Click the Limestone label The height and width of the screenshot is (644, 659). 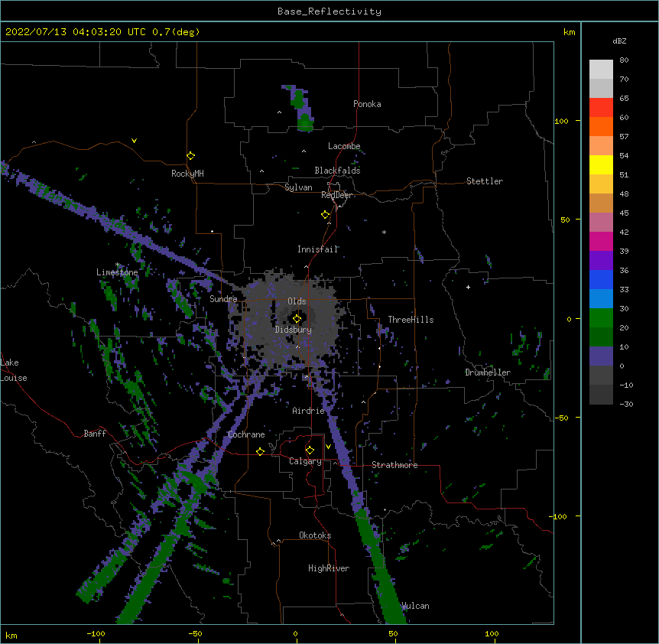[117, 272]
